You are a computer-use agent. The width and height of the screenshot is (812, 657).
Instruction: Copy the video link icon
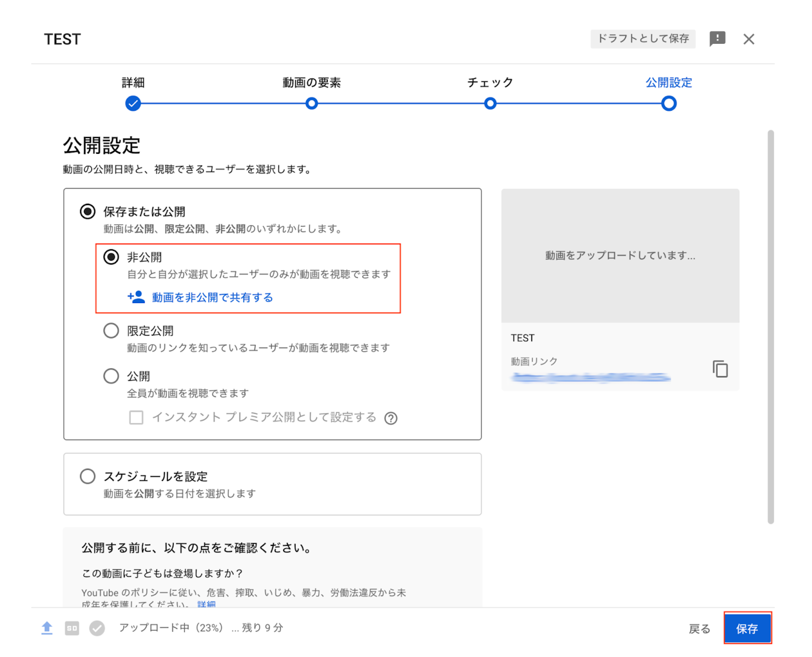coord(720,369)
